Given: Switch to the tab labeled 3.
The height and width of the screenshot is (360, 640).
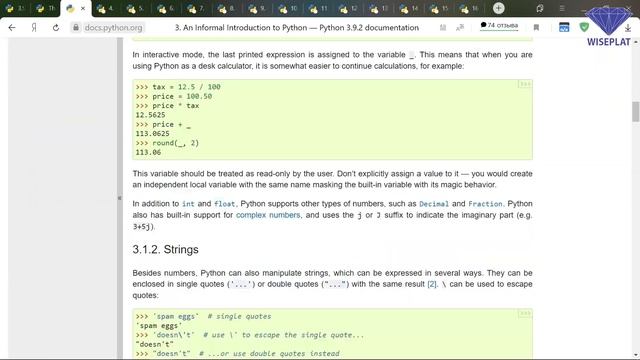Looking at the screenshot, I should coord(15,8).
